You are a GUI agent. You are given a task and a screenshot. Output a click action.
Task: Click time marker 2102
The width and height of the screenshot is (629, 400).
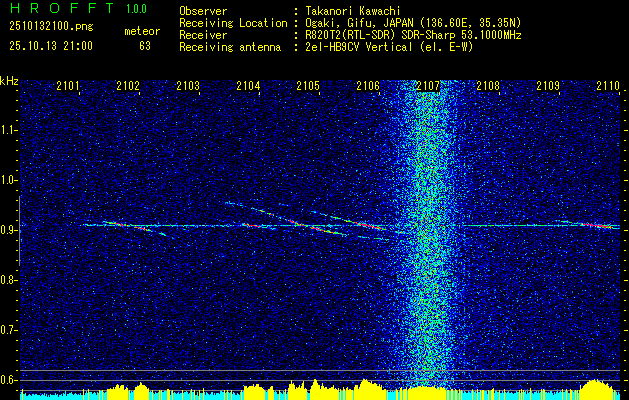coord(128,85)
